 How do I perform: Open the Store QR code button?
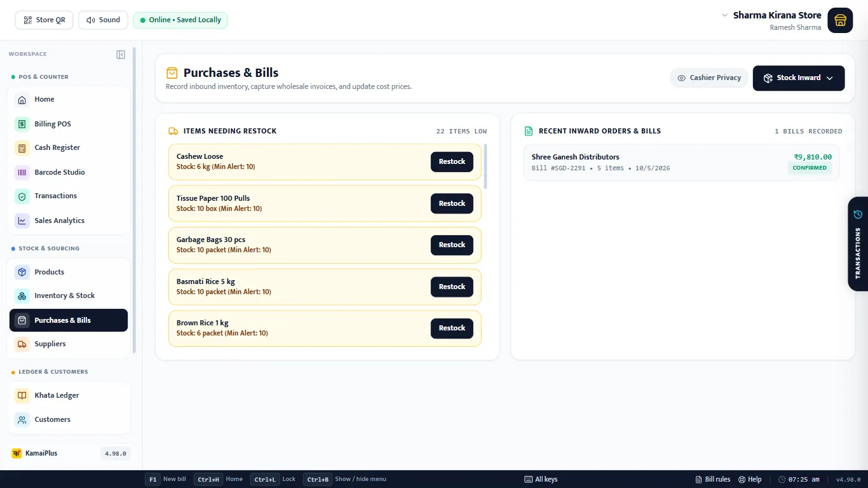44,20
